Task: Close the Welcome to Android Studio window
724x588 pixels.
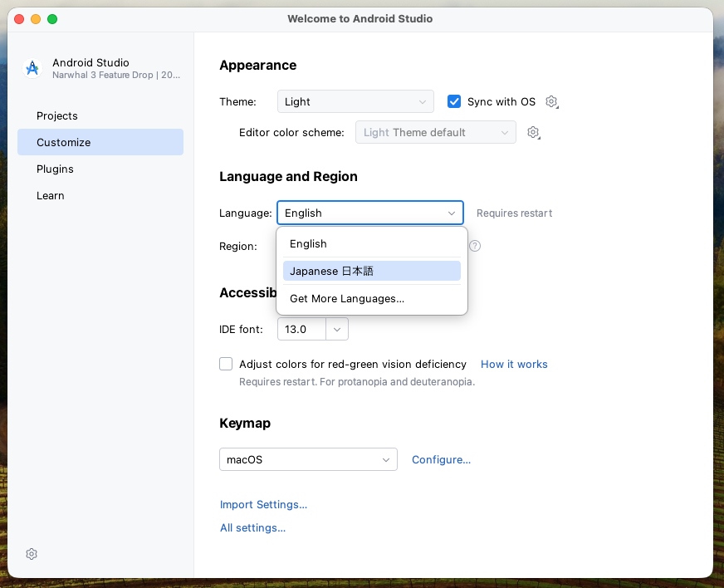Action: pyautogui.click(x=19, y=19)
